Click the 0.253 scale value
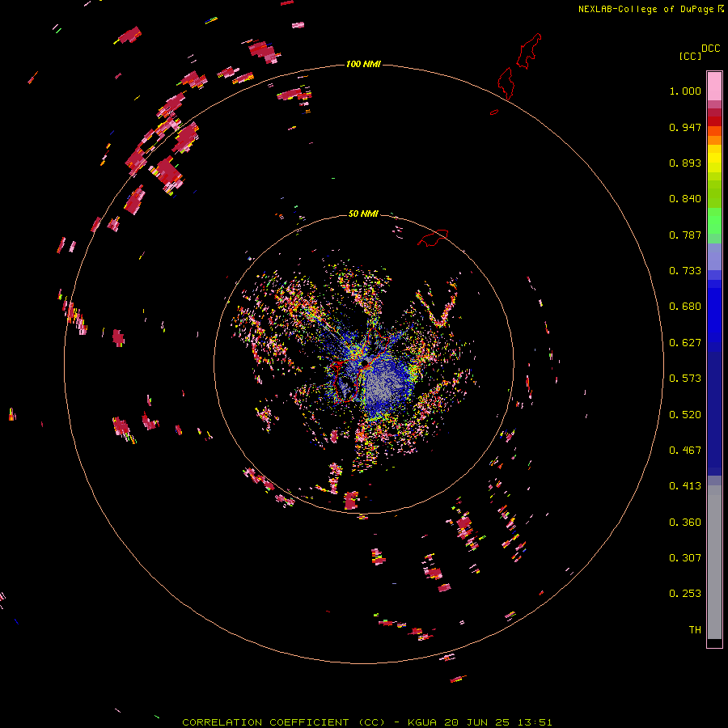The width and height of the screenshot is (728, 728). tap(685, 594)
